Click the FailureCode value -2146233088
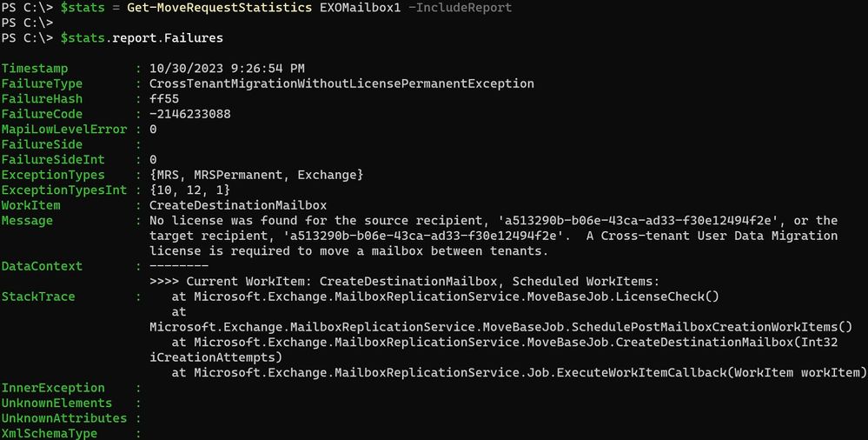The image size is (868, 440). pos(190,114)
